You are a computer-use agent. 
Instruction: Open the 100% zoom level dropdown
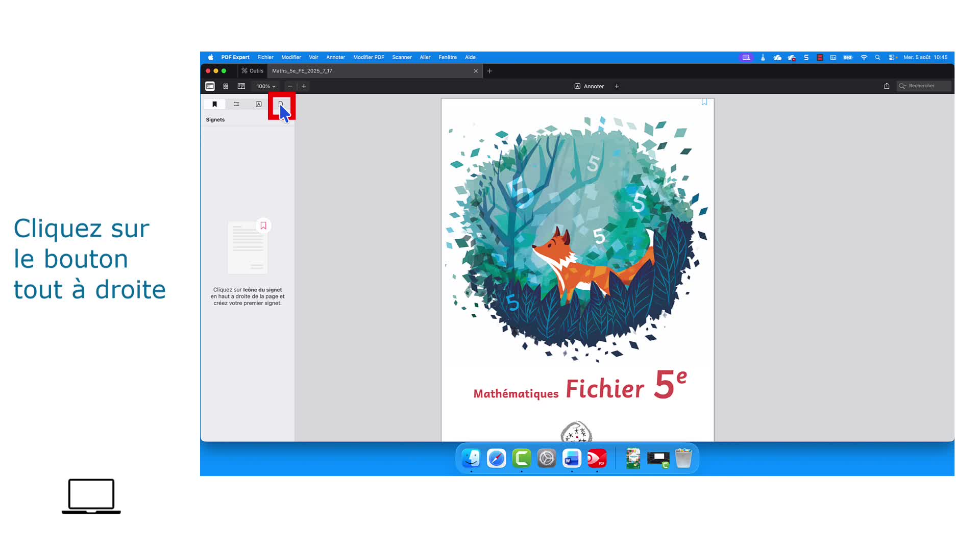(x=266, y=86)
